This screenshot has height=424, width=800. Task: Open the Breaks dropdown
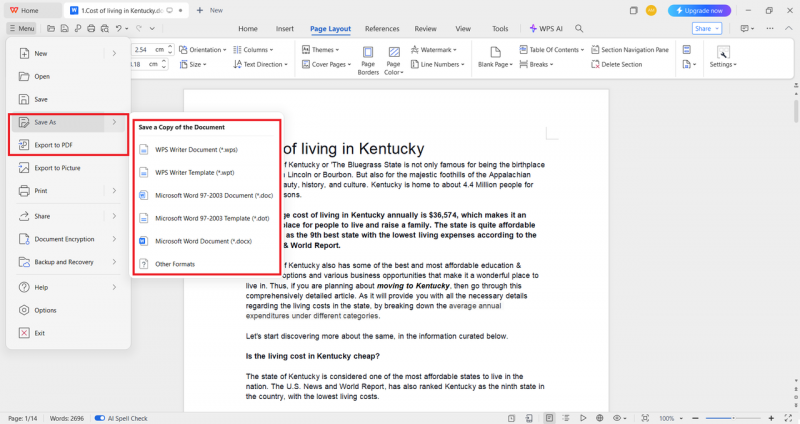click(x=536, y=64)
